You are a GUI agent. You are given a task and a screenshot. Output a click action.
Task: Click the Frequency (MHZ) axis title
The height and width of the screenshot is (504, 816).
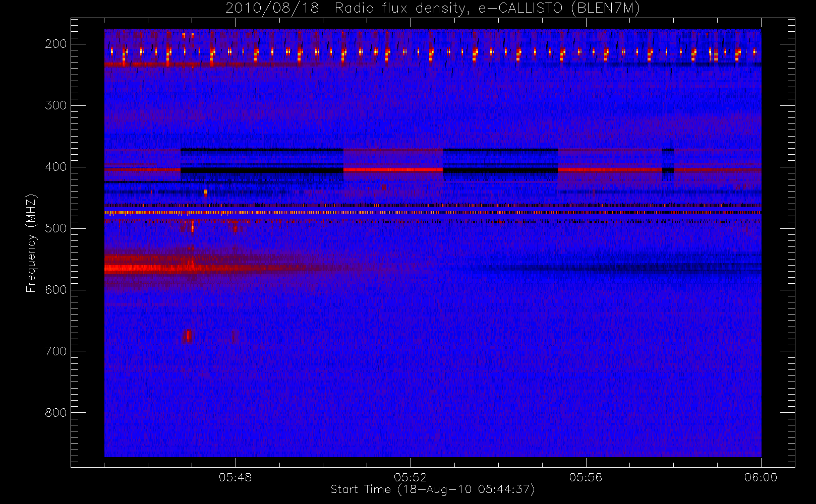coord(31,243)
